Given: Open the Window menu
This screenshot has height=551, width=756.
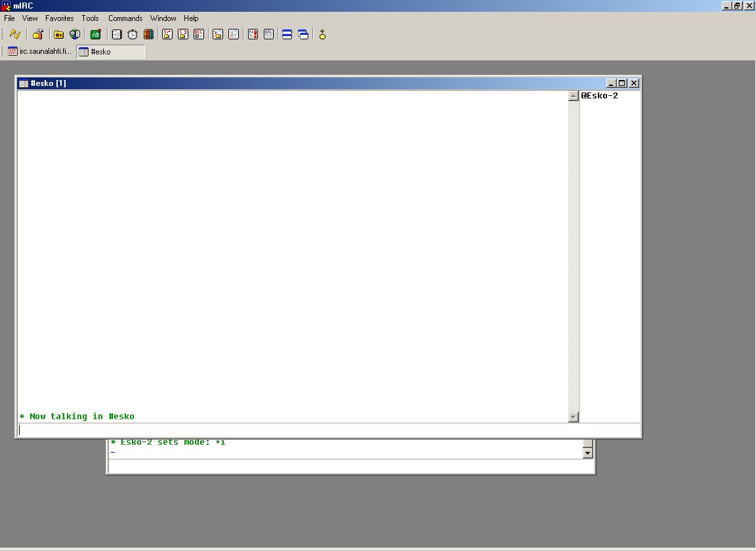Looking at the screenshot, I should tap(163, 18).
